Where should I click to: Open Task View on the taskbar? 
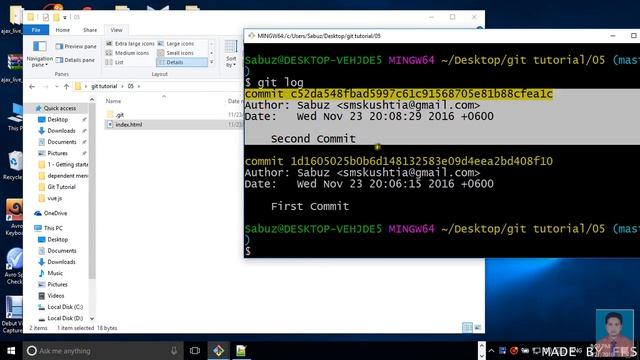tap(195, 351)
